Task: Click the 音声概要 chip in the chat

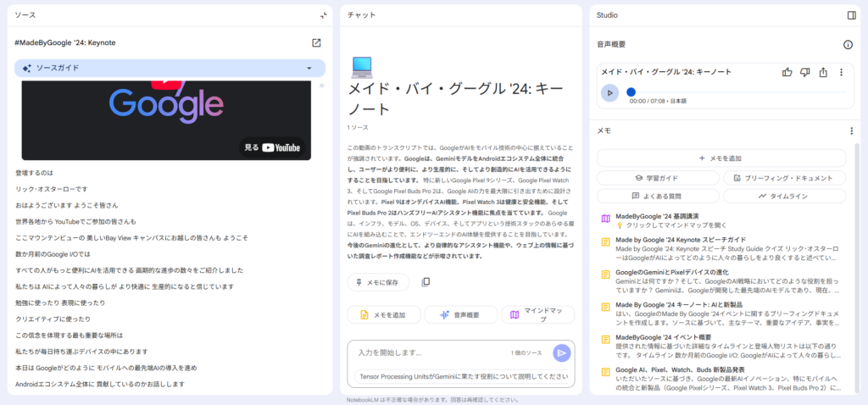Action: coord(460,315)
